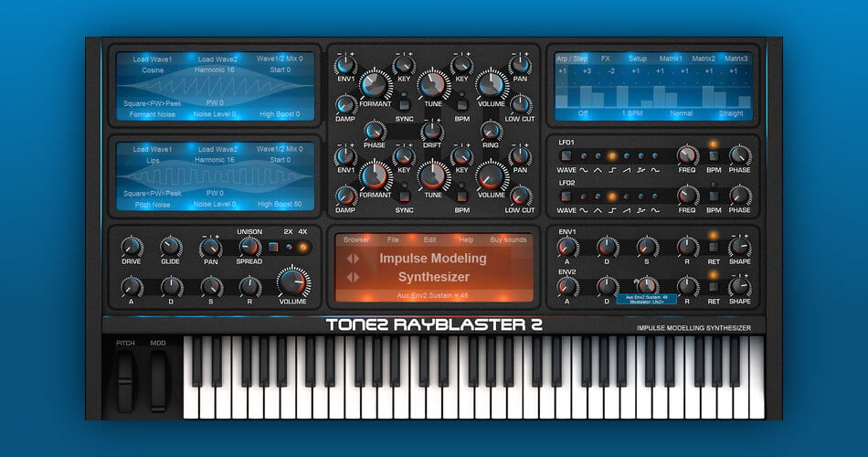The height and width of the screenshot is (457, 868).
Task: Switch to the Arp / Step tab
Action: (572, 58)
